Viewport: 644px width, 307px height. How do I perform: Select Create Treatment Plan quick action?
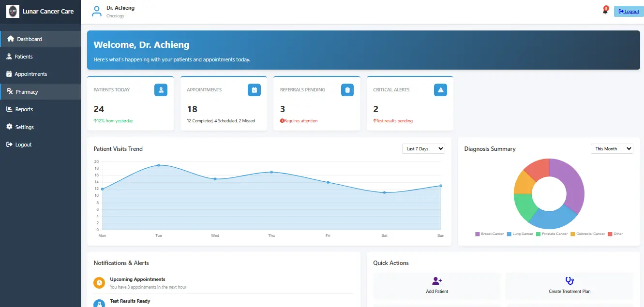pyautogui.click(x=569, y=285)
